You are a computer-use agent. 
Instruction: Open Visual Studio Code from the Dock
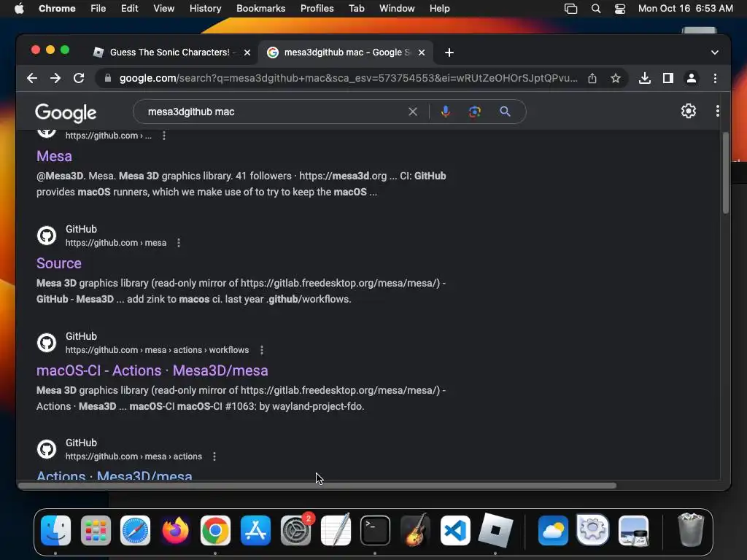(x=455, y=531)
